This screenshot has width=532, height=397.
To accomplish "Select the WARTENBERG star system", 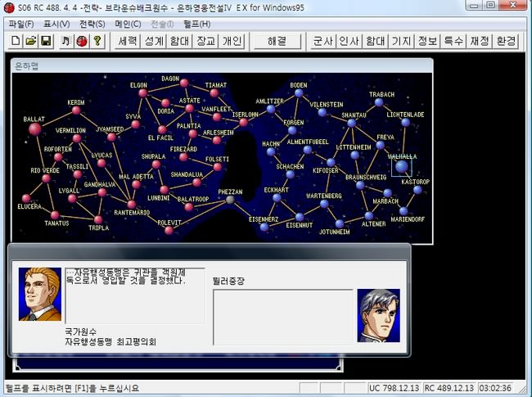I will pyautogui.click(x=324, y=204).
